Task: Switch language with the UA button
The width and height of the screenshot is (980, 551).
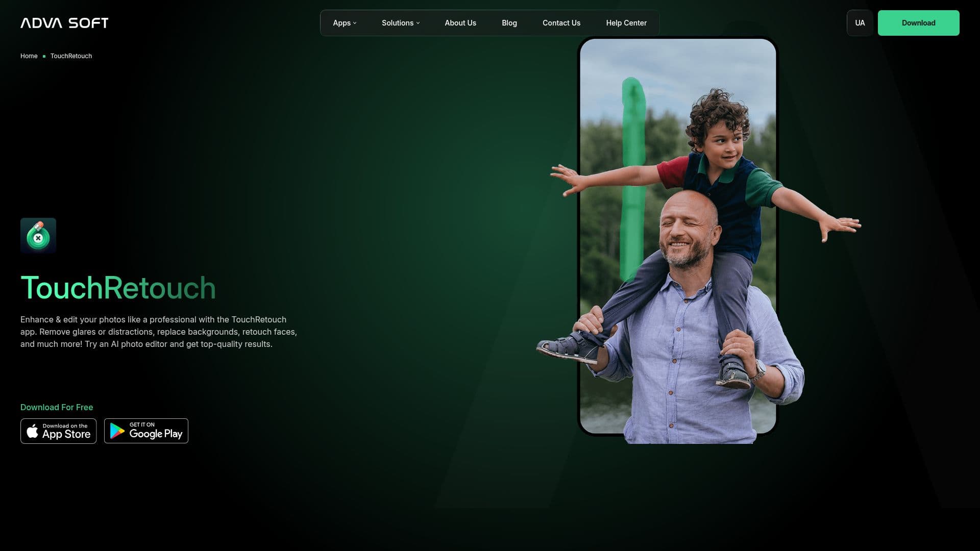Action: pyautogui.click(x=860, y=23)
